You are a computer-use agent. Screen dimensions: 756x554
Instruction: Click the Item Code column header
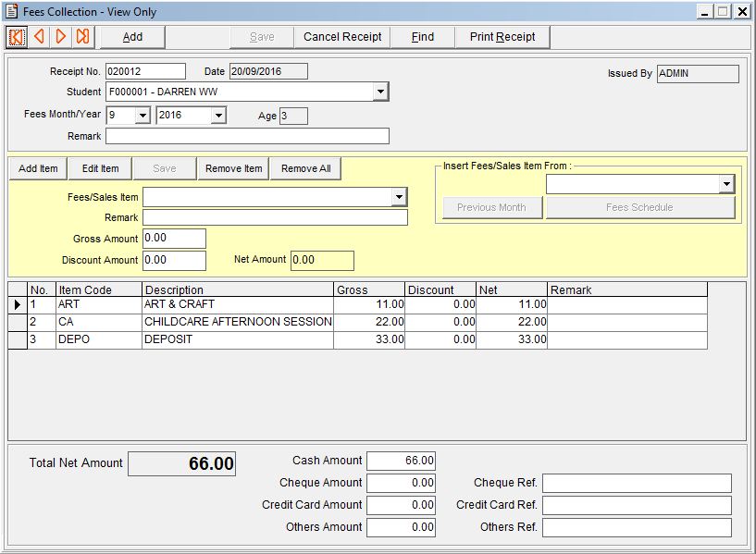[x=99, y=290]
